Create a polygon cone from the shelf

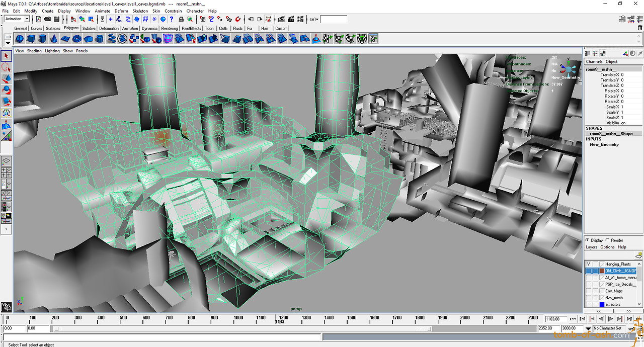coord(54,39)
